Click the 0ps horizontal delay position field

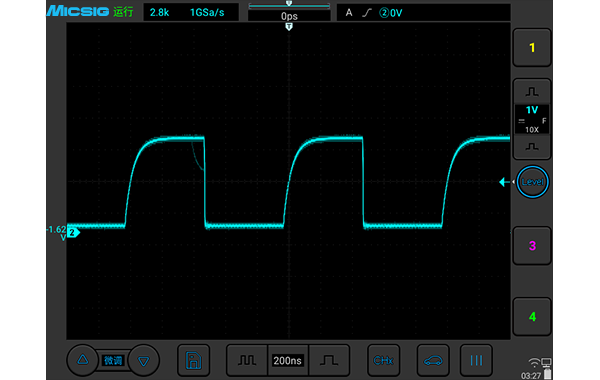pos(289,16)
